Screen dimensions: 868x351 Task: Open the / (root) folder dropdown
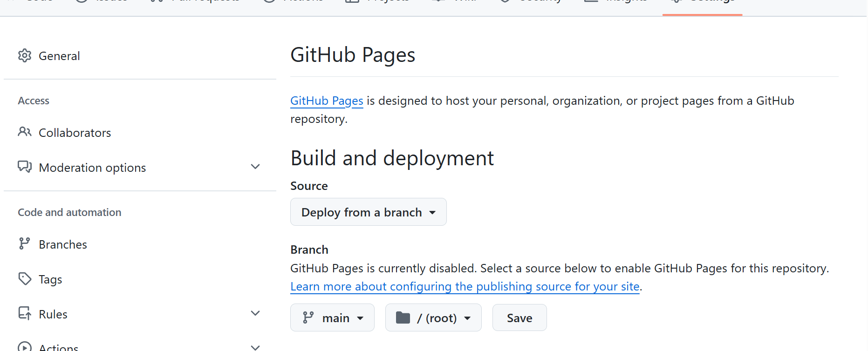(x=433, y=317)
